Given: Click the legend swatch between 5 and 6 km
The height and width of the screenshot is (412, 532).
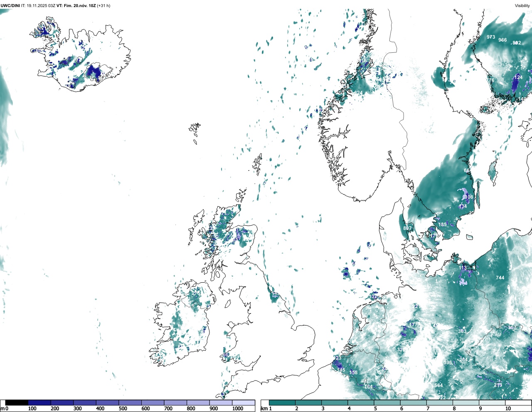Looking at the screenshot, I should coord(387,402).
